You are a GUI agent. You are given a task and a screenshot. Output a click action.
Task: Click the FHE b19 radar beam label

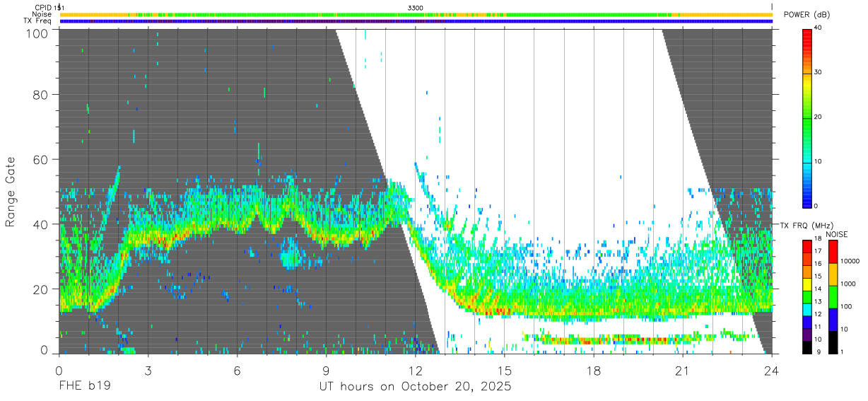pos(84,386)
